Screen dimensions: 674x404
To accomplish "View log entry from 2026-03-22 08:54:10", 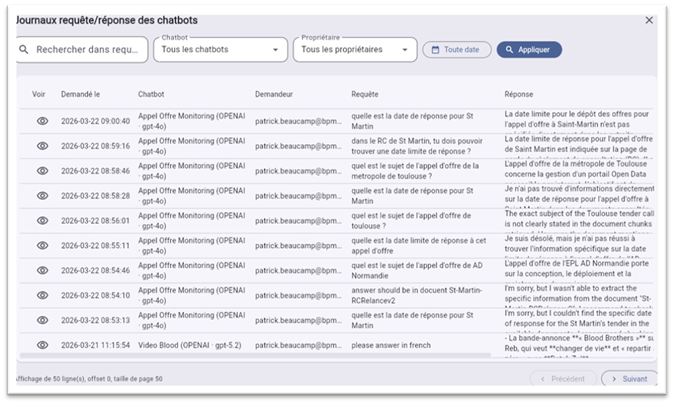I will coord(42,296).
